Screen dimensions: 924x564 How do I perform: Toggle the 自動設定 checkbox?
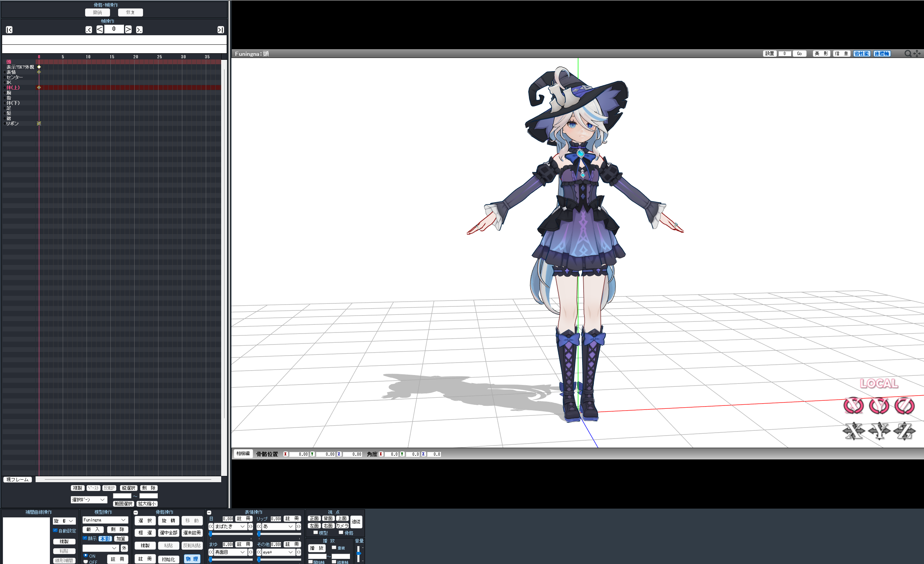55,530
